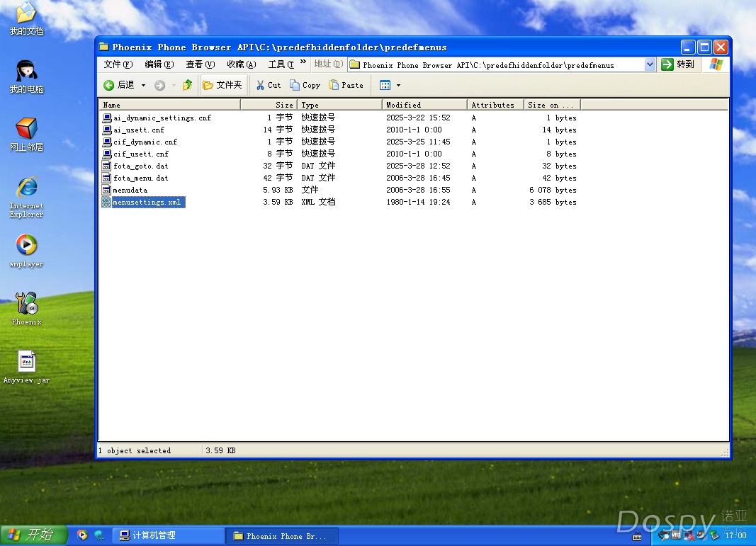Image resolution: width=756 pixels, height=546 pixels.
Task: Click the '1 object selected' status bar text
Action: [135, 450]
